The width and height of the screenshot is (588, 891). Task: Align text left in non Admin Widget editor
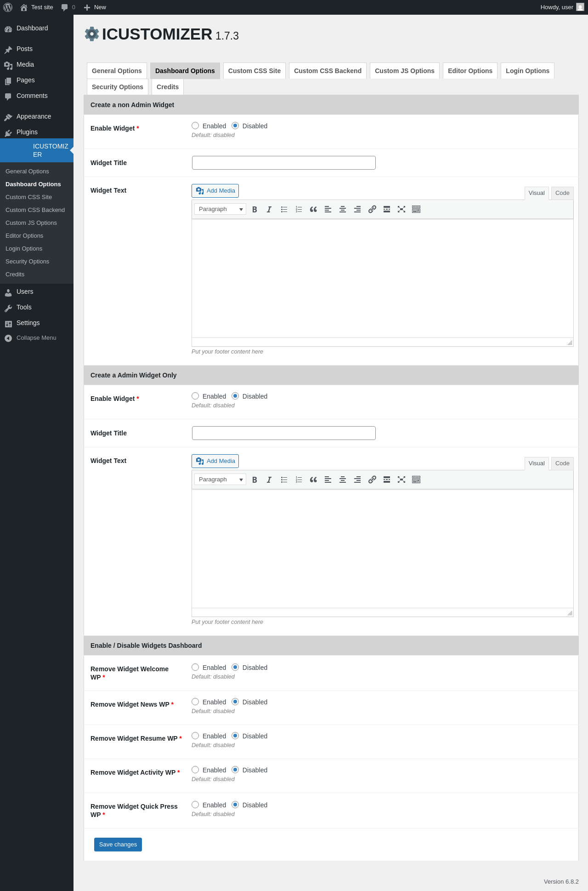(328, 209)
